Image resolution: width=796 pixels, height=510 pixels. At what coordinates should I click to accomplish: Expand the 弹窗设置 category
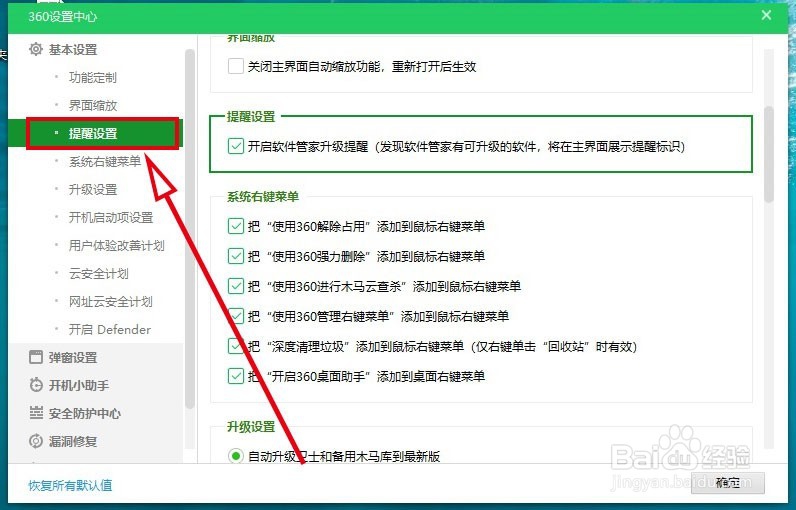click(73, 357)
